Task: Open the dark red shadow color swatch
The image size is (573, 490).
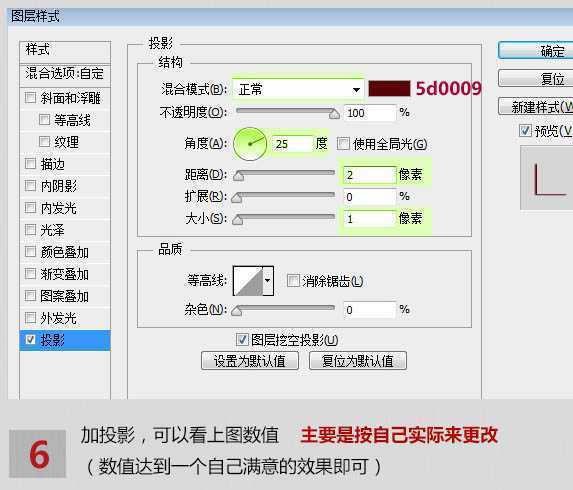Action: click(389, 89)
